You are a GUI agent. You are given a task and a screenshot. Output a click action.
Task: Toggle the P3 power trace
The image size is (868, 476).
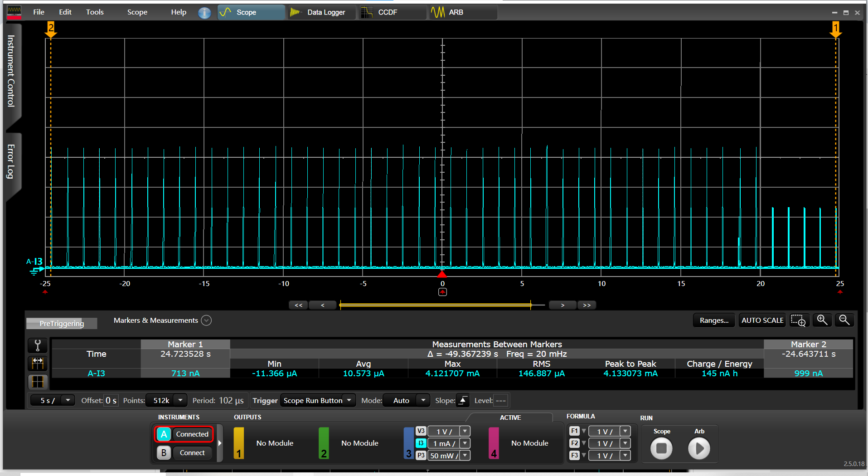point(421,456)
